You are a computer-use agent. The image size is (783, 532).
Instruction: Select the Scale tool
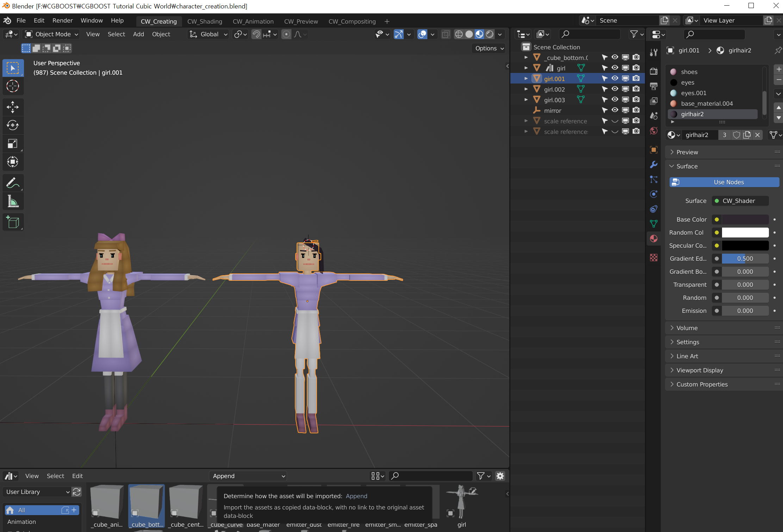(x=13, y=143)
